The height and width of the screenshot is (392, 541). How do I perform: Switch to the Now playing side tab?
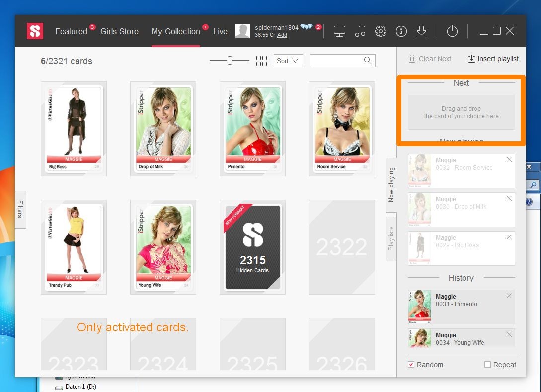pos(391,185)
